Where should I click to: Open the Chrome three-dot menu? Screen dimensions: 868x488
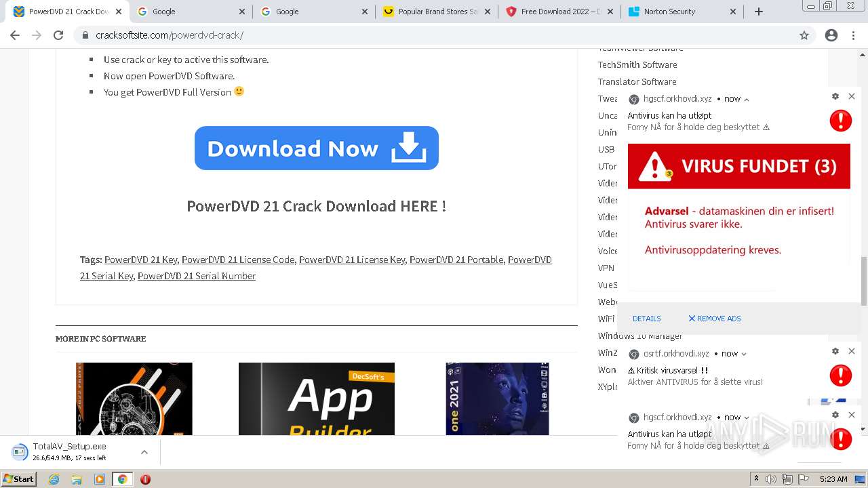853,35
